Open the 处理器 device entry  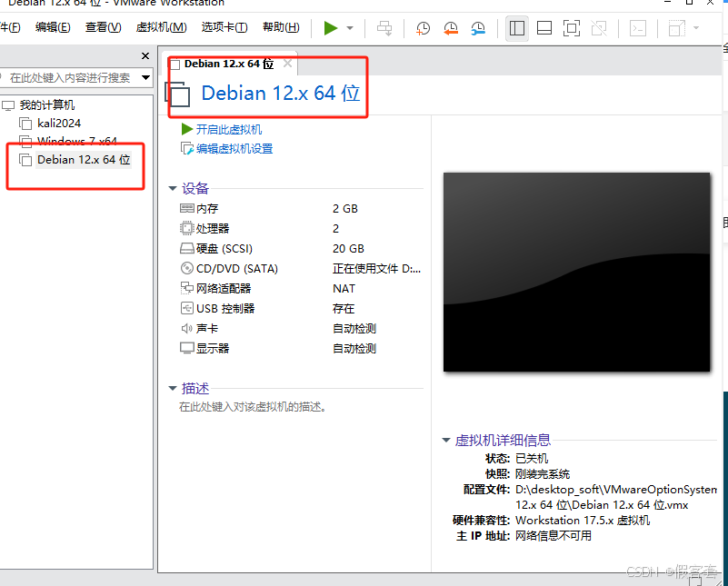(213, 229)
